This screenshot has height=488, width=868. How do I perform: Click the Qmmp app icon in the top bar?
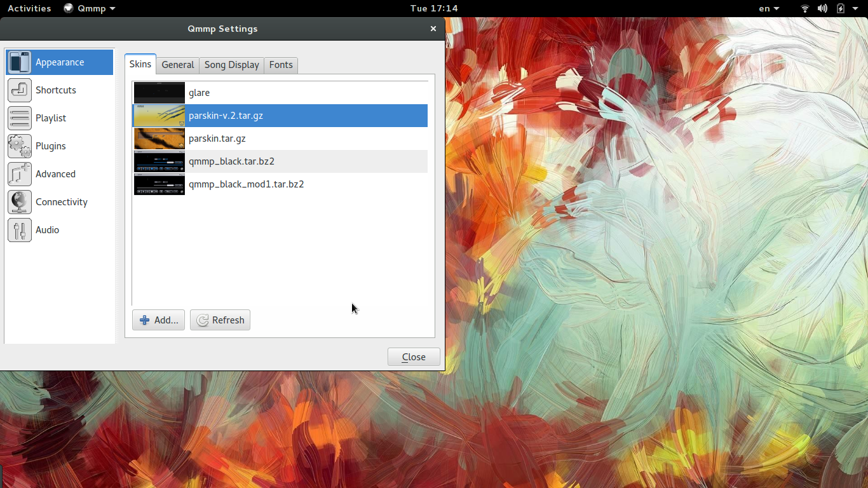69,8
